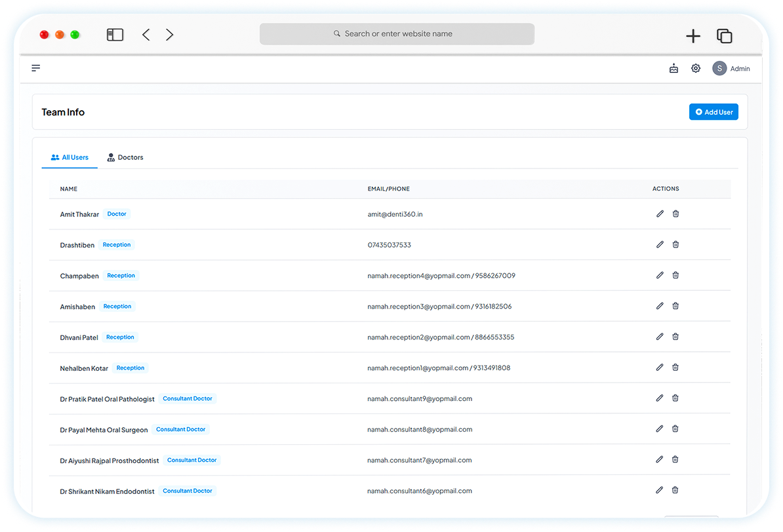The width and height of the screenshot is (783, 532).
Task: Delete Dhvani Patel from the team
Action: [675, 337]
